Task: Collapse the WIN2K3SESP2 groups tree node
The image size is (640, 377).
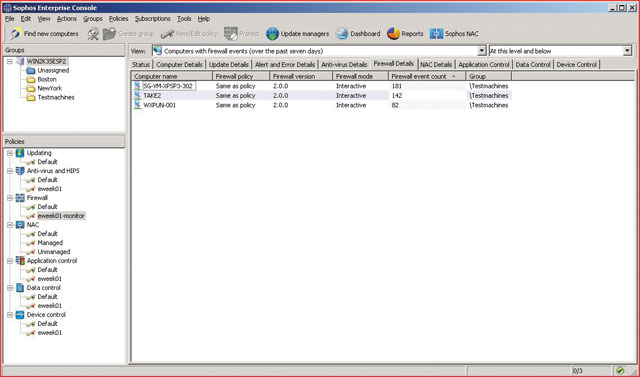Action: [10, 62]
